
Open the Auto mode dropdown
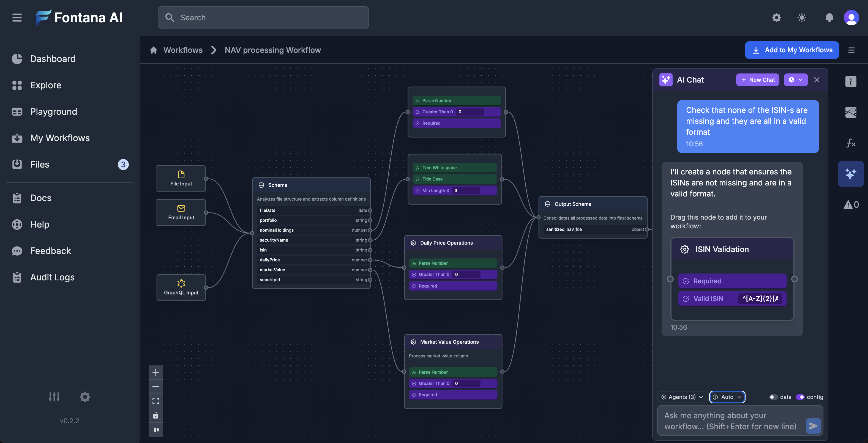click(x=727, y=397)
